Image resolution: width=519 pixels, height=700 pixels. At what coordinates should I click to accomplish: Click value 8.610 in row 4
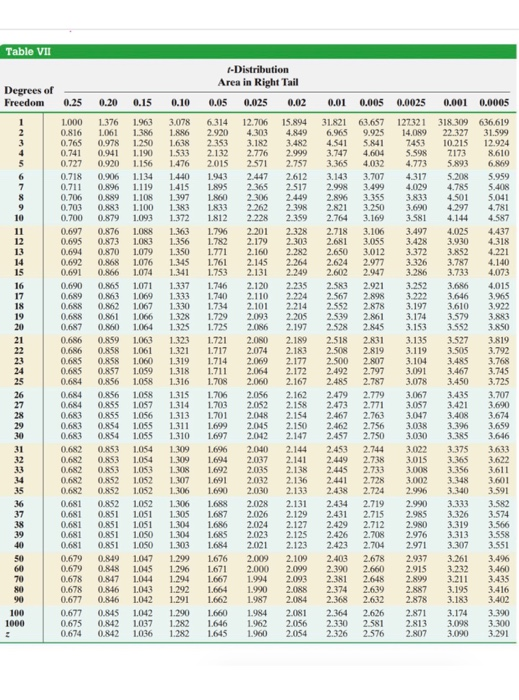pyautogui.click(x=498, y=153)
